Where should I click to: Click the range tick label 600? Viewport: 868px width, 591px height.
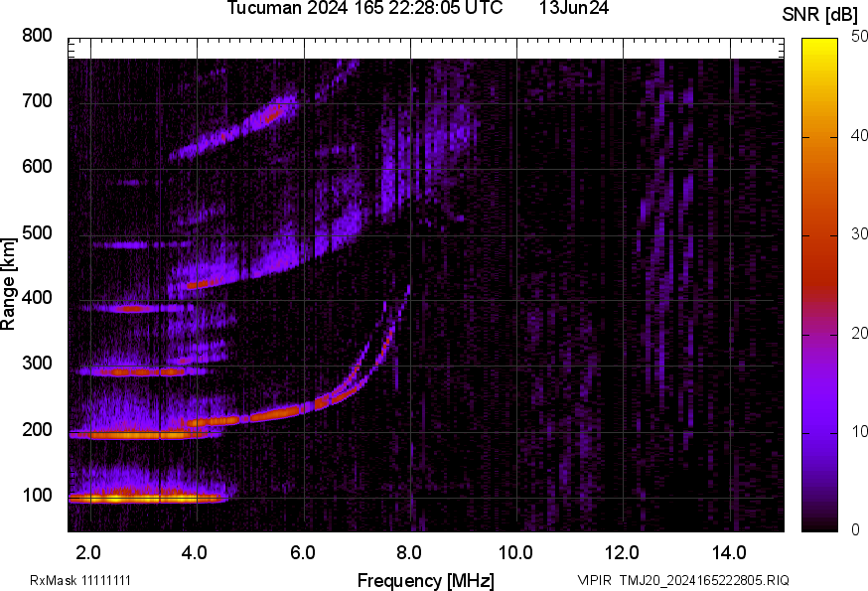tap(37, 167)
